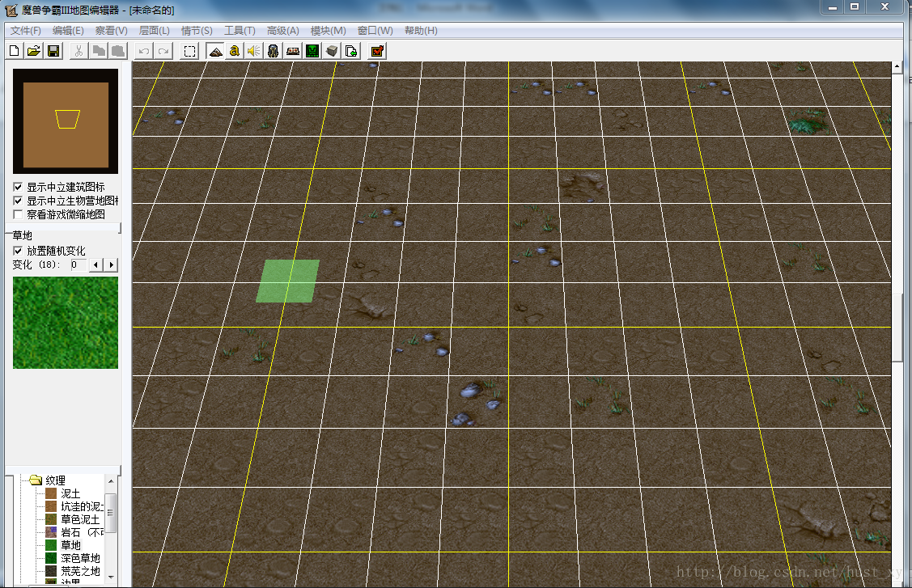Enable the 察看游戏微缩地图 checkbox
The width and height of the screenshot is (912, 588).
18,214
